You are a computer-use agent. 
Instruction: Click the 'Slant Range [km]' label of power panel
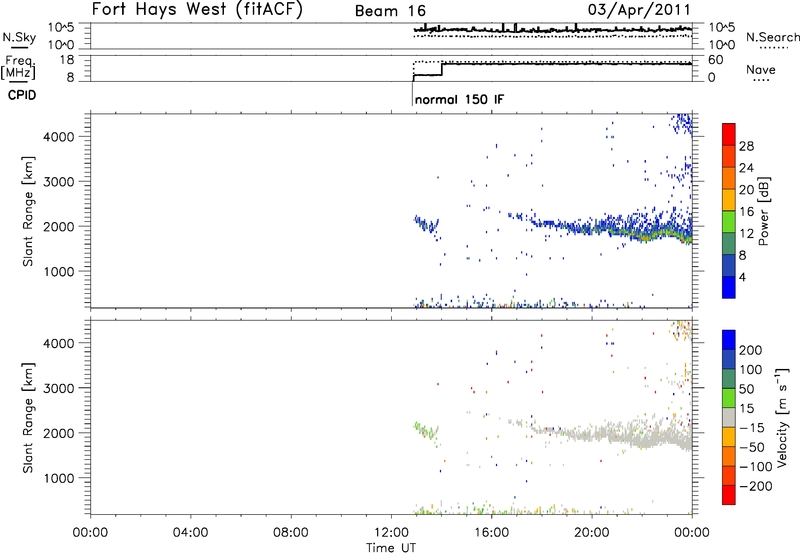(x=28, y=211)
